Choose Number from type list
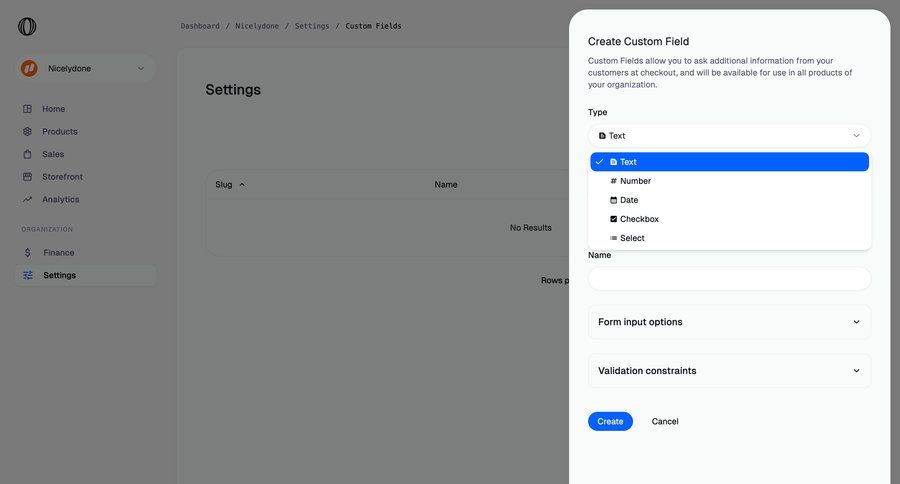Screen dimensions: 900x484 click(729, 181)
